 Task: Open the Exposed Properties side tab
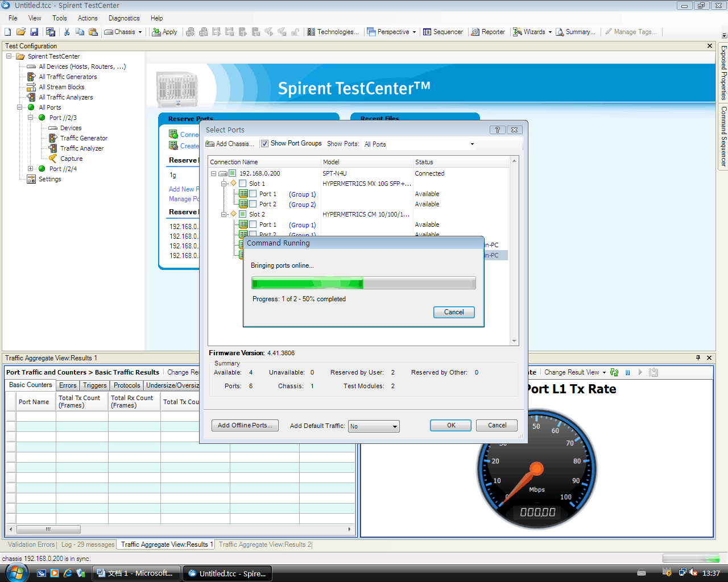click(x=723, y=73)
